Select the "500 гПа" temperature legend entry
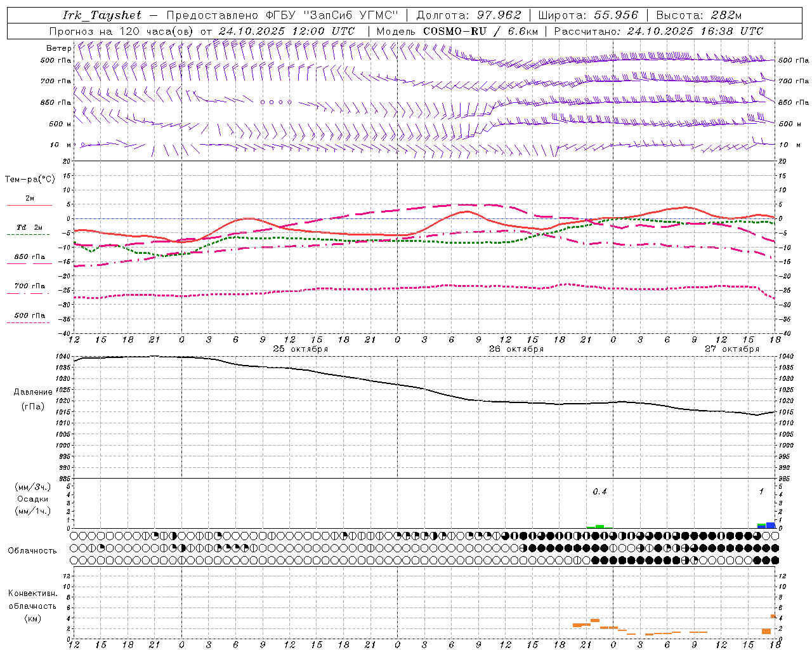The width and height of the screenshot is (812, 650). coord(30,315)
